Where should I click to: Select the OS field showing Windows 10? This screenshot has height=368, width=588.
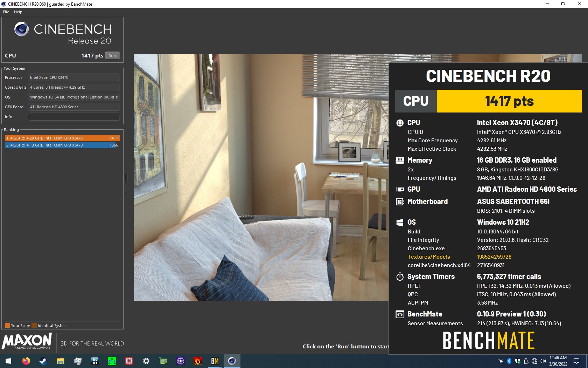tap(74, 97)
